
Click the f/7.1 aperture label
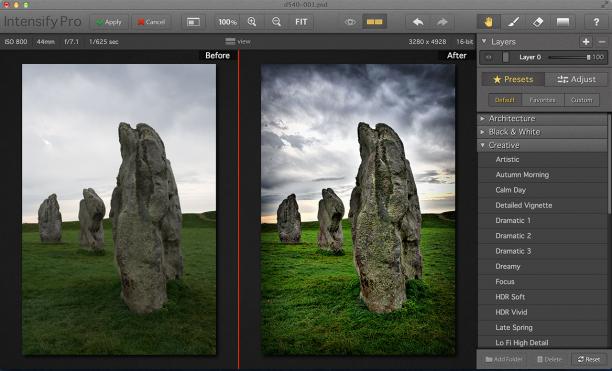click(71, 41)
